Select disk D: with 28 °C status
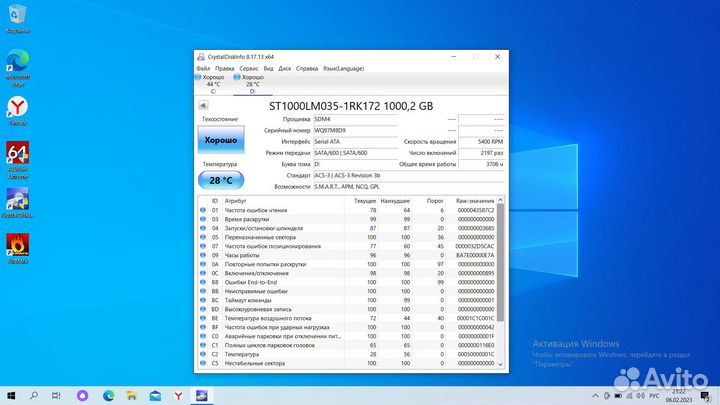720x405 pixels. 252,81
